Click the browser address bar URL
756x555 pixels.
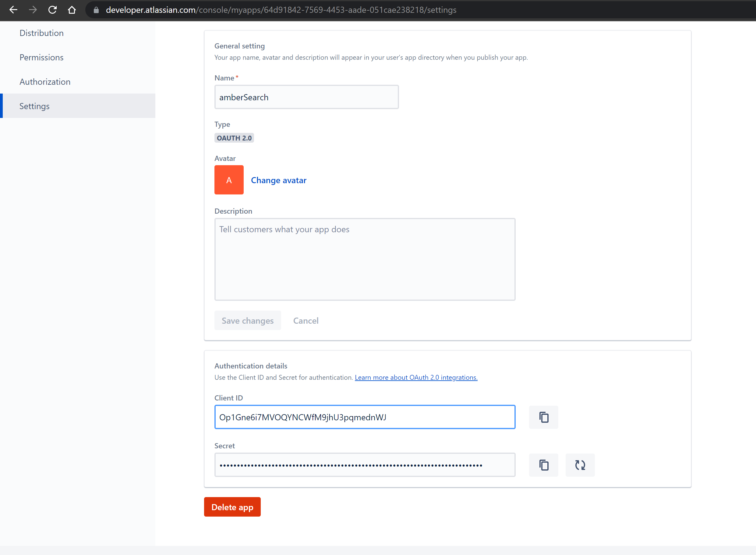pyautogui.click(x=281, y=10)
